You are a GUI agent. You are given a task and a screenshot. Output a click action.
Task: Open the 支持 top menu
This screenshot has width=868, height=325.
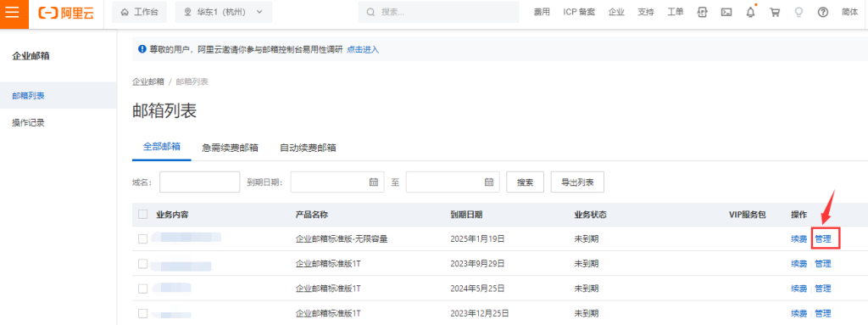pyautogui.click(x=645, y=12)
